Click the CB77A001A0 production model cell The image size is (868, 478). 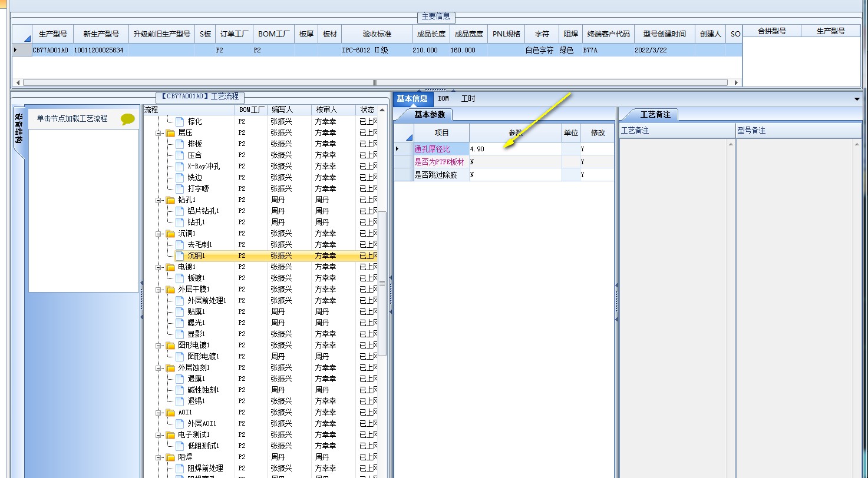(x=51, y=50)
